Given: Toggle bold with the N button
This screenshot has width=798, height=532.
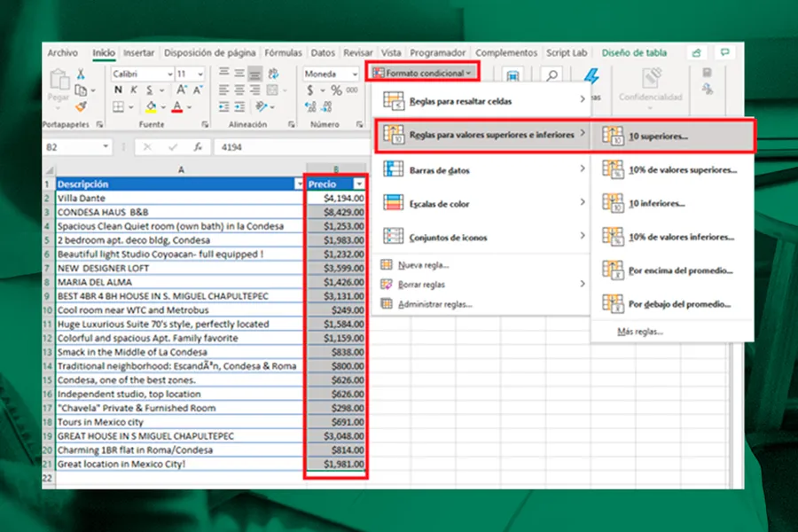Looking at the screenshot, I should 118,90.
